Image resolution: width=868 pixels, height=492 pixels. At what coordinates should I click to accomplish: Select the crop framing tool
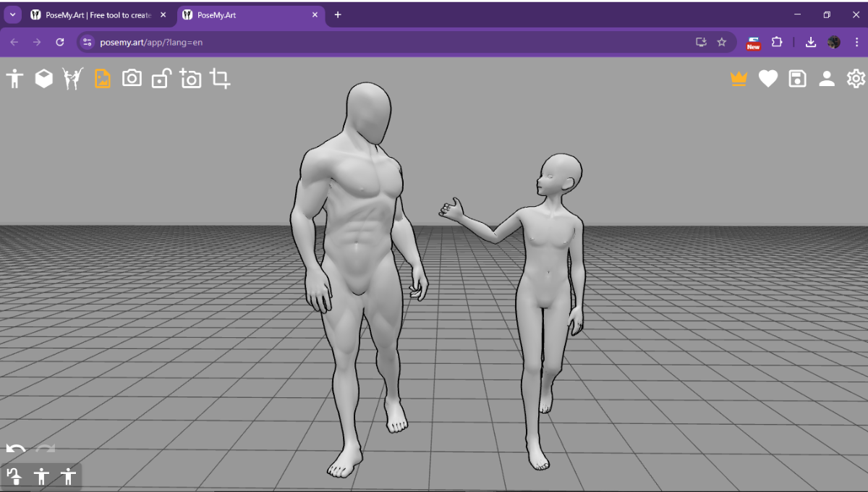pos(219,78)
